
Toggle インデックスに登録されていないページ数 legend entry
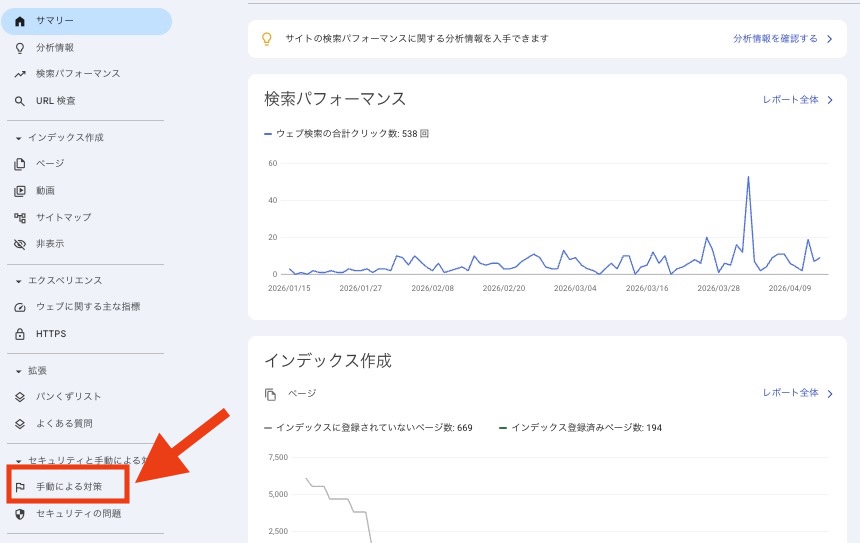(369, 428)
